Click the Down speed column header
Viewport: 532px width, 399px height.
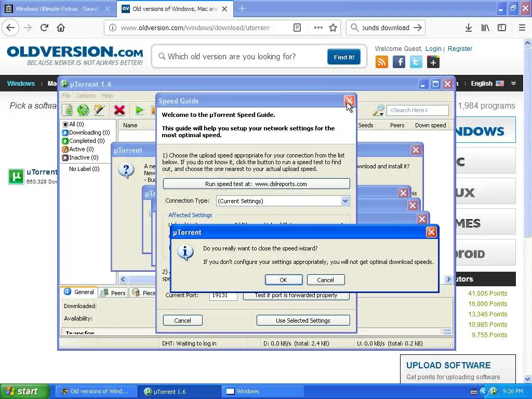coord(430,125)
